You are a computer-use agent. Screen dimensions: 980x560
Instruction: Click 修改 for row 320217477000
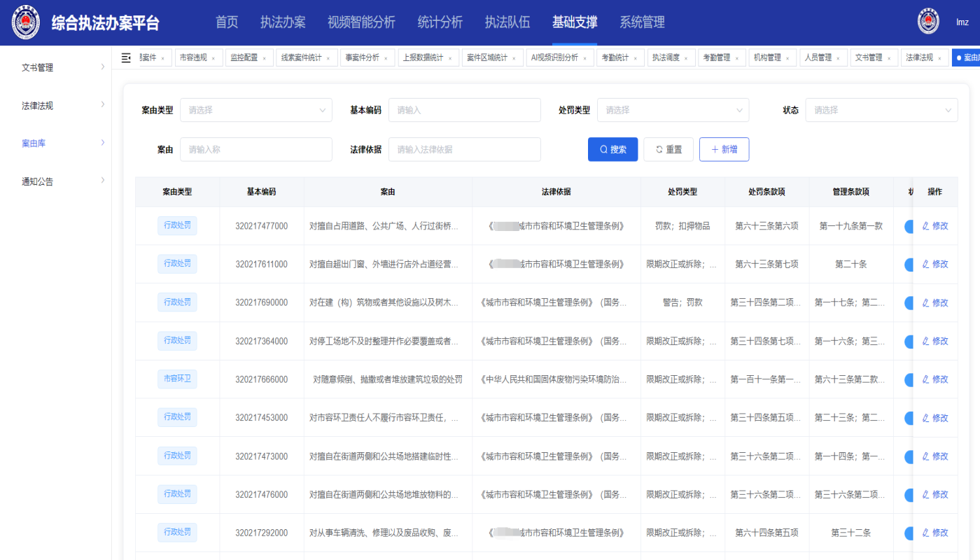(935, 226)
